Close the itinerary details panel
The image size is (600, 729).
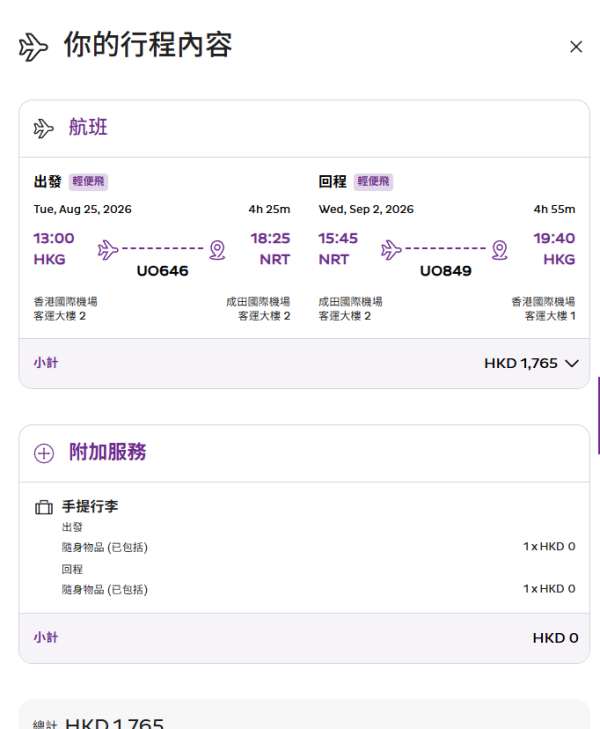(576, 46)
